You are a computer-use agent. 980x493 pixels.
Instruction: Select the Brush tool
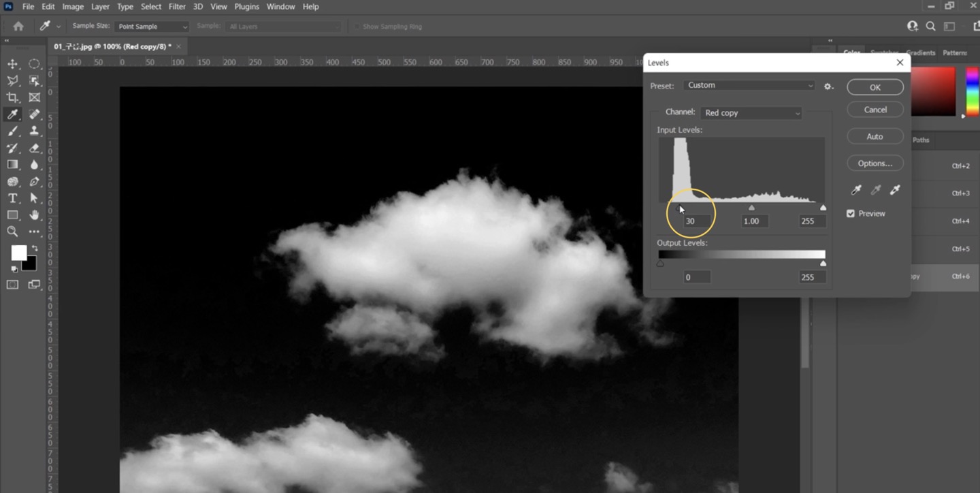click(x=12, y=131)
